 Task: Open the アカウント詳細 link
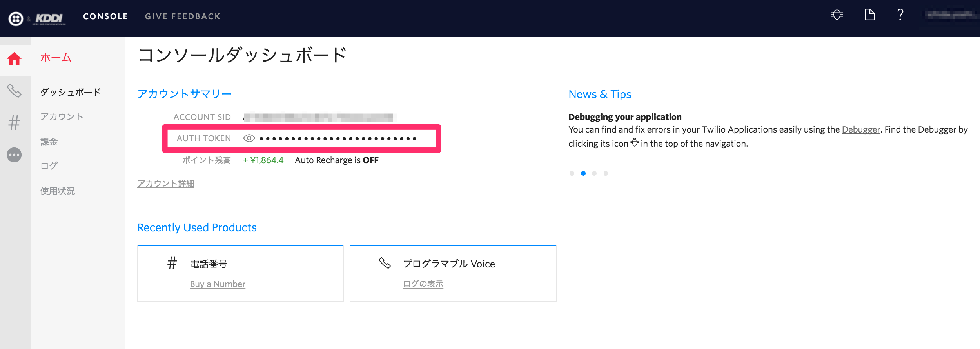[x=165, y=184]
